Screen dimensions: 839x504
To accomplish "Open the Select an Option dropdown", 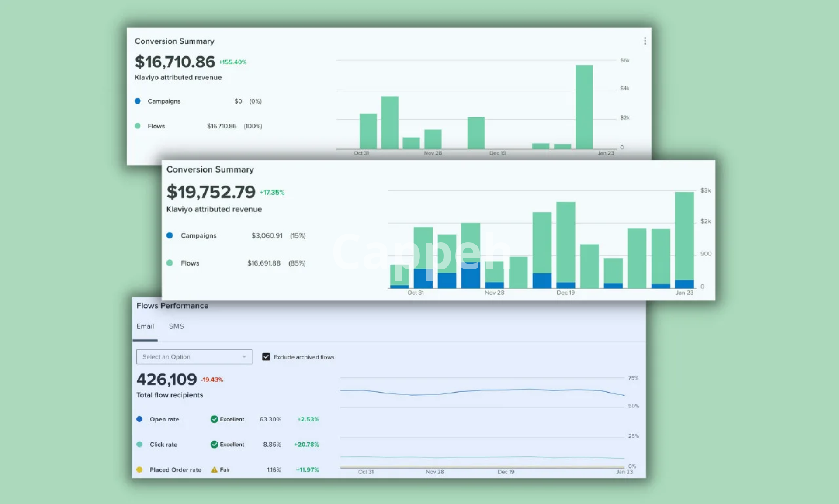I will [194, 357].
